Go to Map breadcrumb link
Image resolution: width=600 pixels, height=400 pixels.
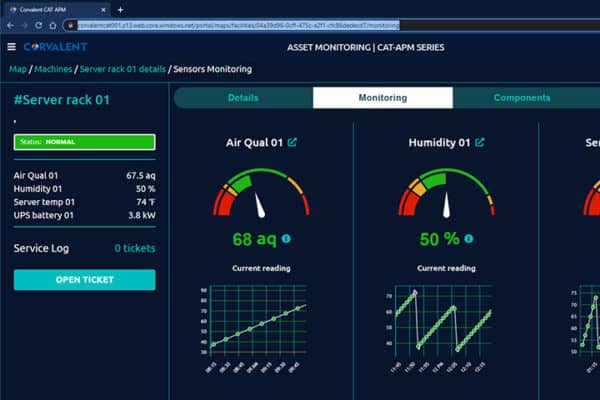[x=18, y=69]
